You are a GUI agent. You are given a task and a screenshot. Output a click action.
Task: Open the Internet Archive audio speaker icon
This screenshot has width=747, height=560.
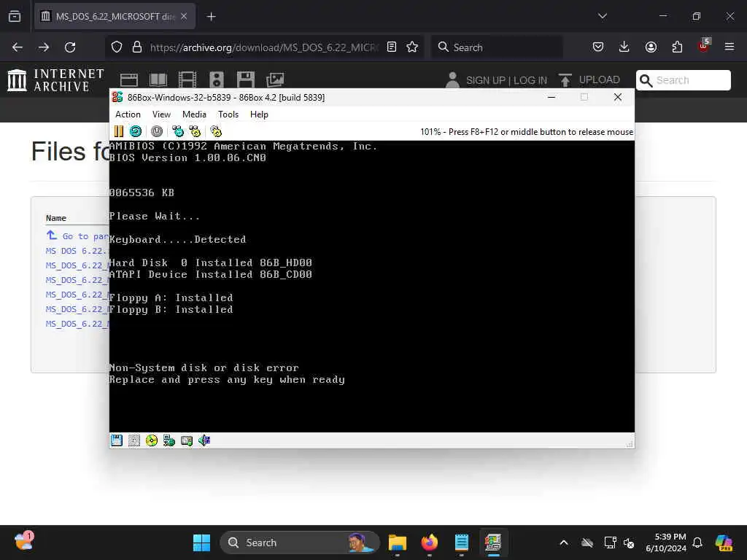tap(216, 80)
